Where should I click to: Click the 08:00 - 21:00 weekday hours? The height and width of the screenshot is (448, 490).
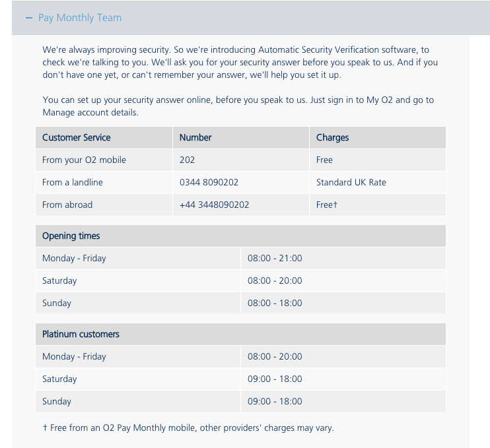click(275, 258)
